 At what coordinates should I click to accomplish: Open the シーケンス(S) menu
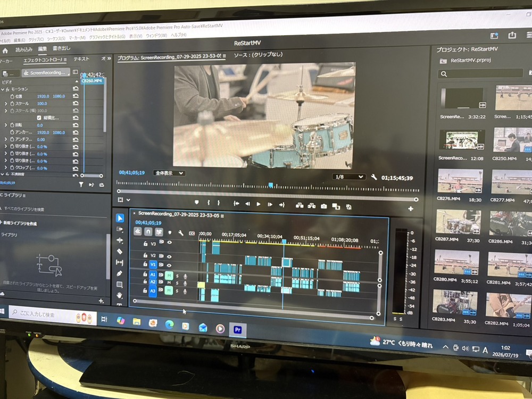point(56,39)
